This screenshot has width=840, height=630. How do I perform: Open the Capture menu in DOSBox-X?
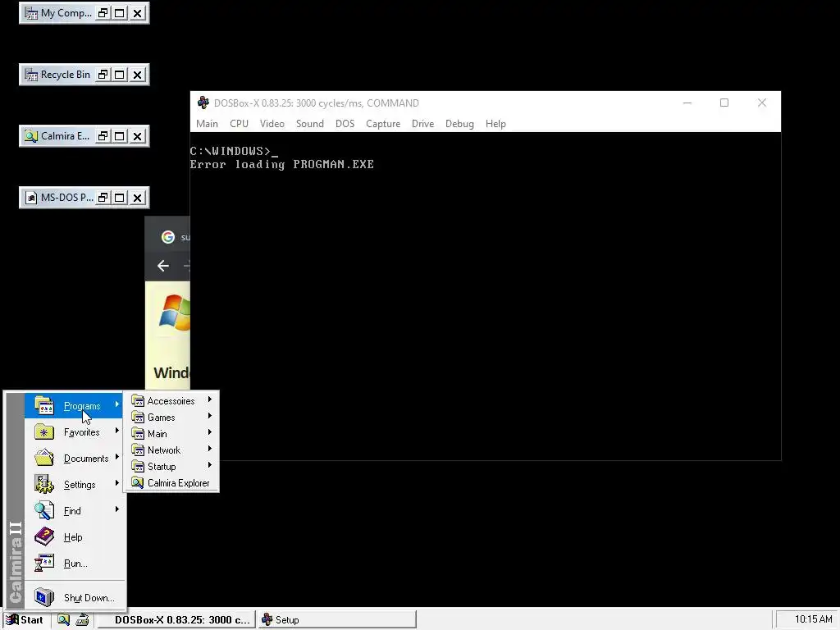point(383,124)
